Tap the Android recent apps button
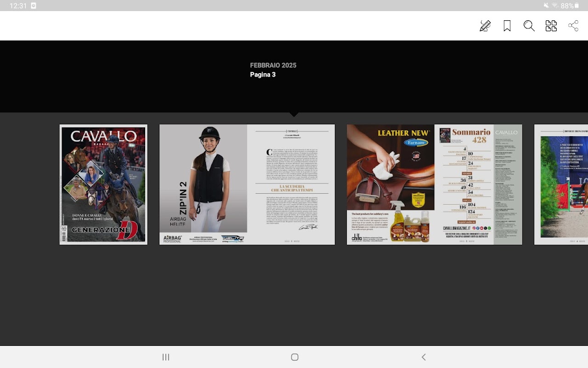588x368 pixels. pyautogui.click(x=166, y=357)
